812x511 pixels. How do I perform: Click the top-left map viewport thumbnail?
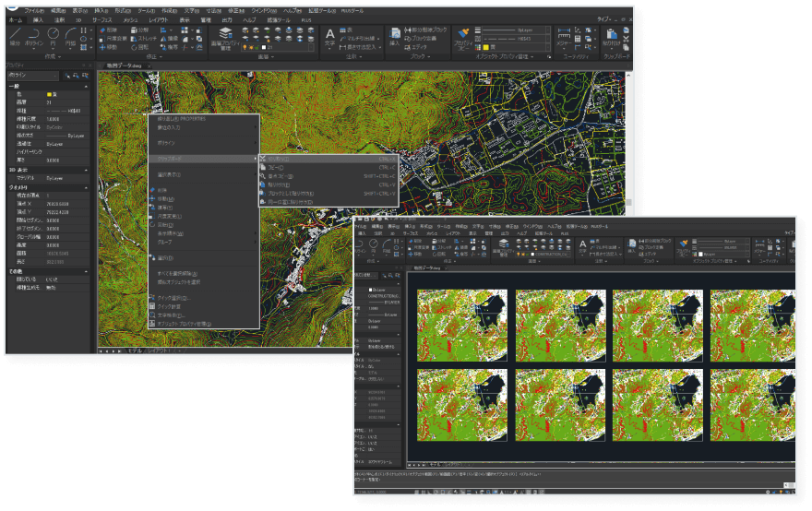462,325
